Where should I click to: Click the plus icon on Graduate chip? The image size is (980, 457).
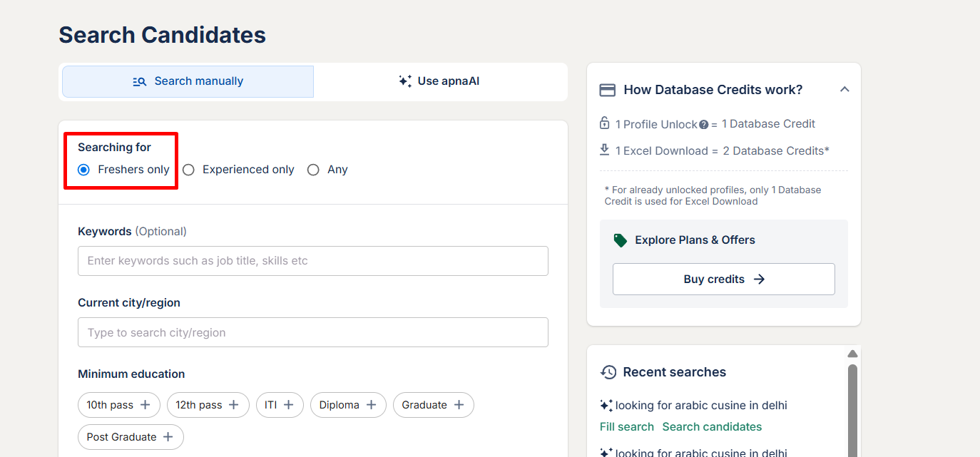click(x=459, y=405)
